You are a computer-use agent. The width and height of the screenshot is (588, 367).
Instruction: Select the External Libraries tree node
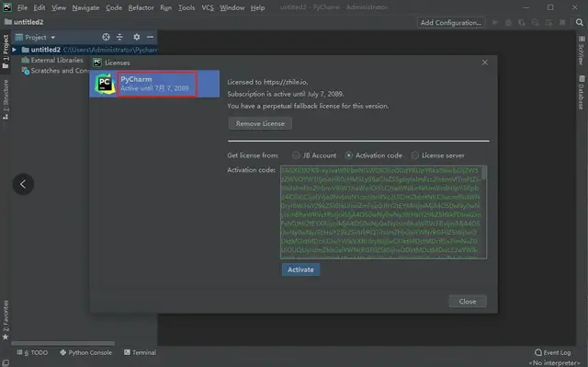pyautogui.click(x=52, y=60)
